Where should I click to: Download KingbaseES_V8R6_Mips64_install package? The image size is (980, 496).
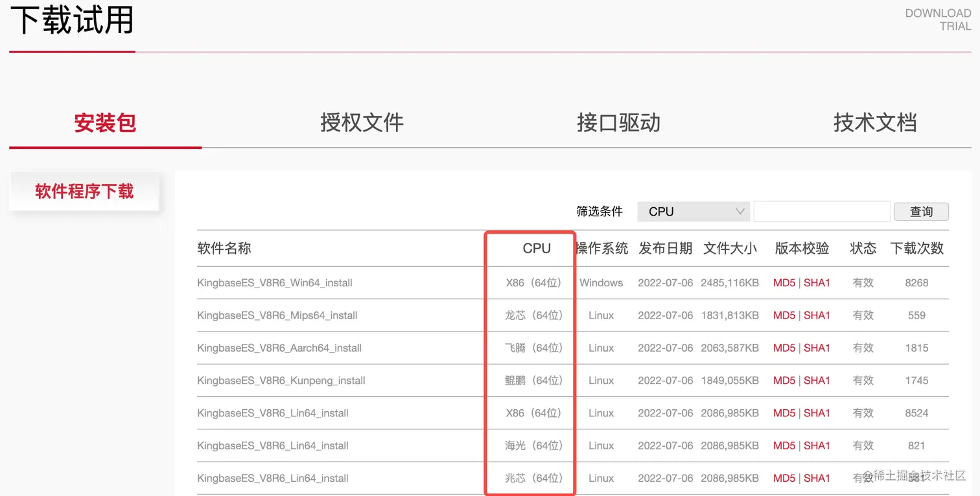277,315
